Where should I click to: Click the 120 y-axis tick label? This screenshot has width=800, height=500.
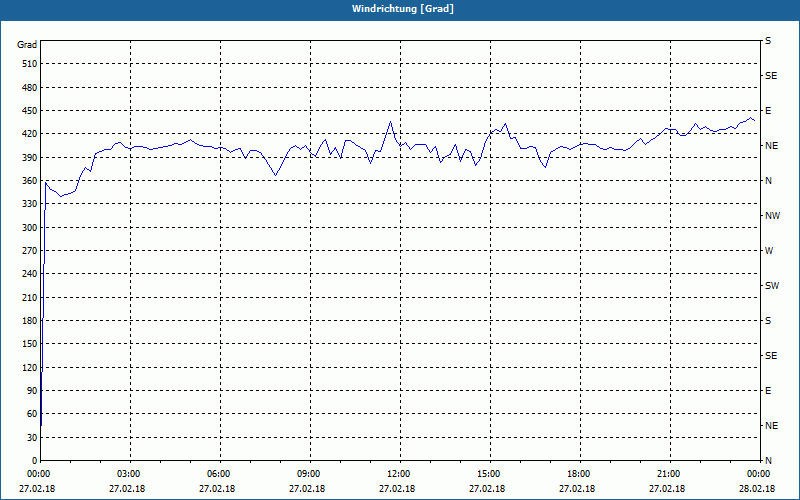(x=29, y=367)
